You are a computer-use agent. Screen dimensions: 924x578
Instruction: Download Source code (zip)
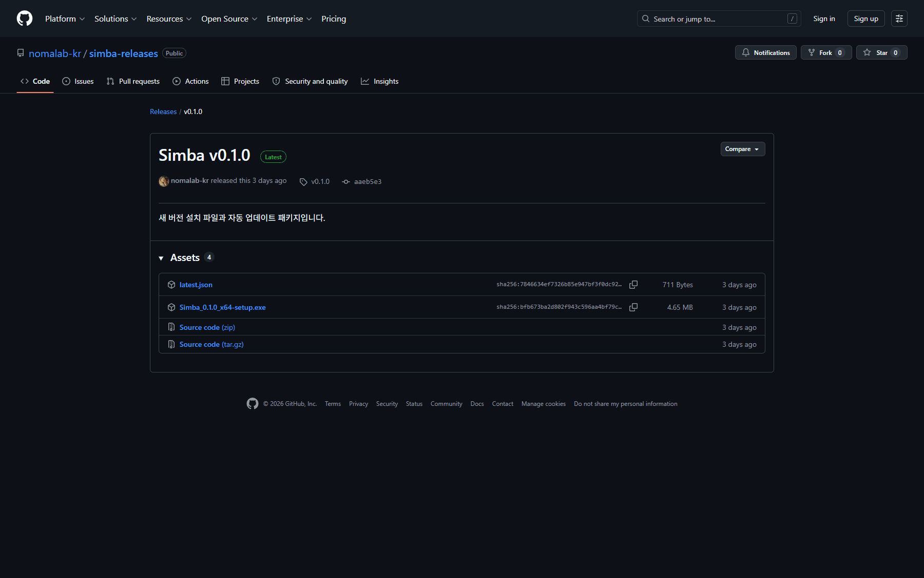[207, 327]
